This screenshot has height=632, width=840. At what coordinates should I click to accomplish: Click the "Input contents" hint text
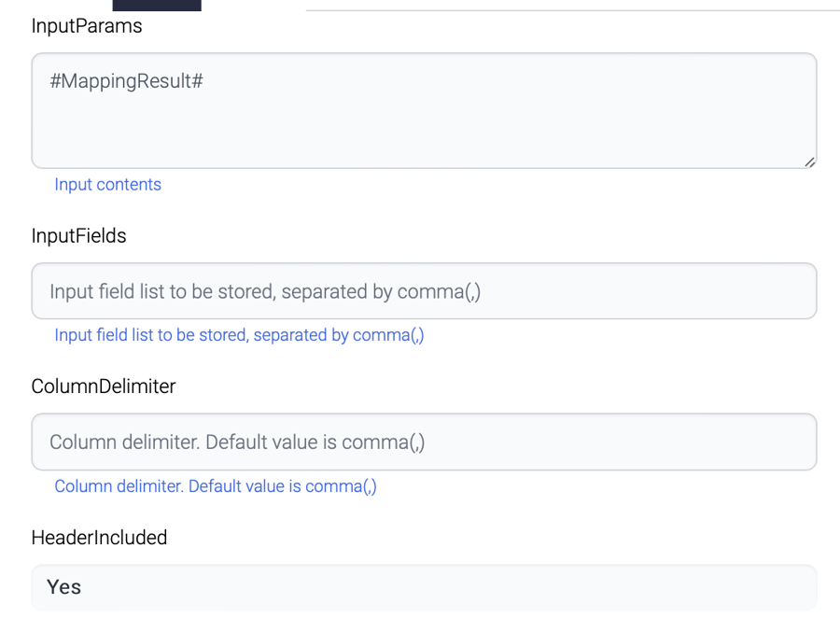coord(107,185)
